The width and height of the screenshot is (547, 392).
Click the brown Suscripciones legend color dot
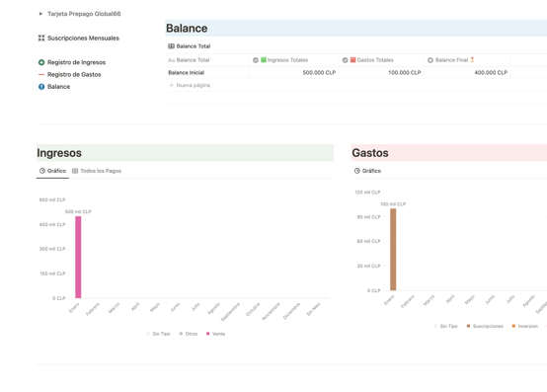(x=469, y=326)
